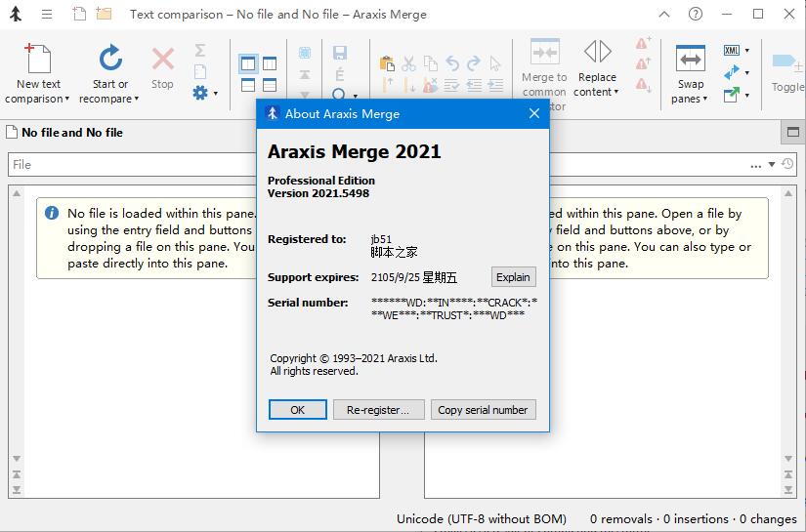Click the undo arrow icon
Viewport: 806px width, 532px height.
[452, 63]
